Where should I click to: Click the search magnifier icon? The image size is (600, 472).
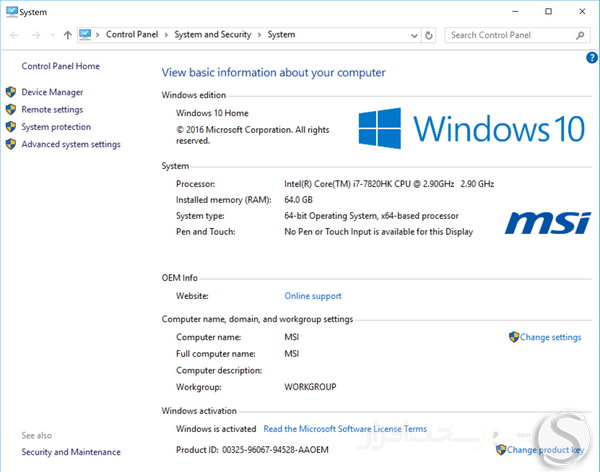click(x=581, y=35)
